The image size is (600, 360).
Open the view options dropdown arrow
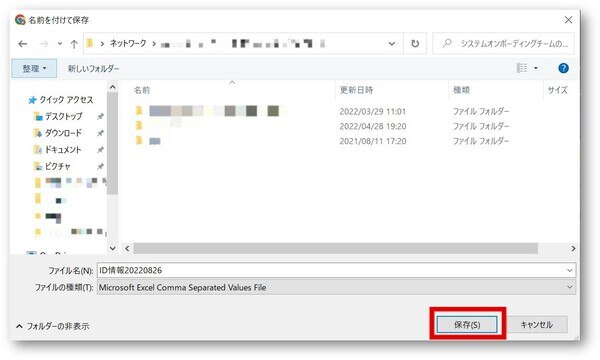(x=536, y=68)
